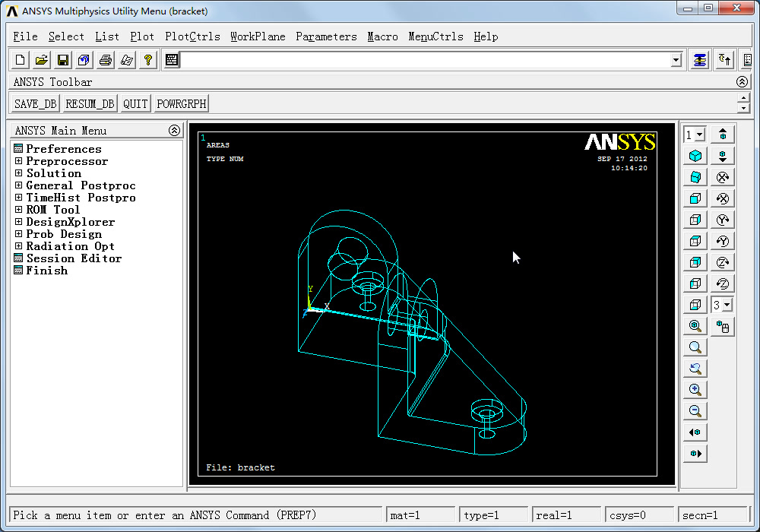Click the Raise Hidden windows icon
The image size is (760, 532).
coord(700,60)
